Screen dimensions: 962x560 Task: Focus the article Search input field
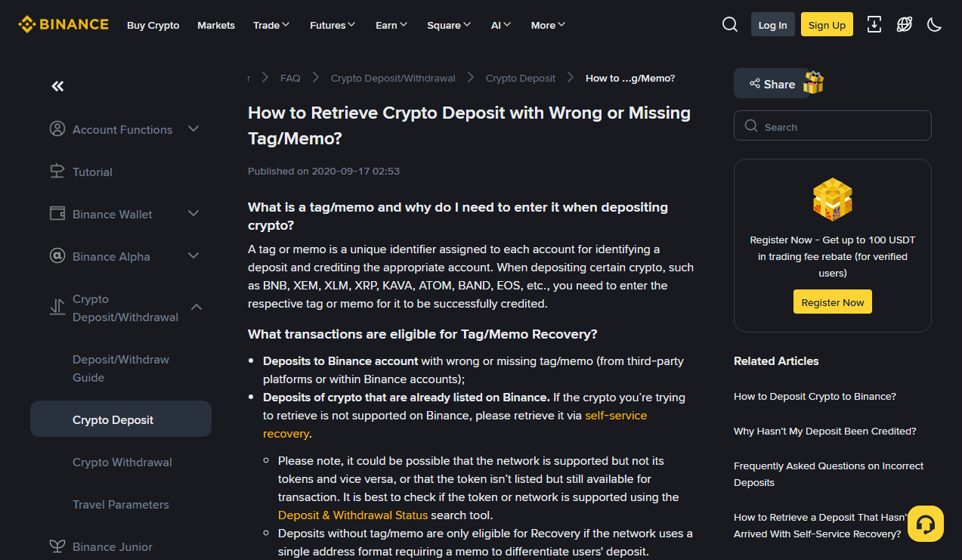[x=833, y=125]
